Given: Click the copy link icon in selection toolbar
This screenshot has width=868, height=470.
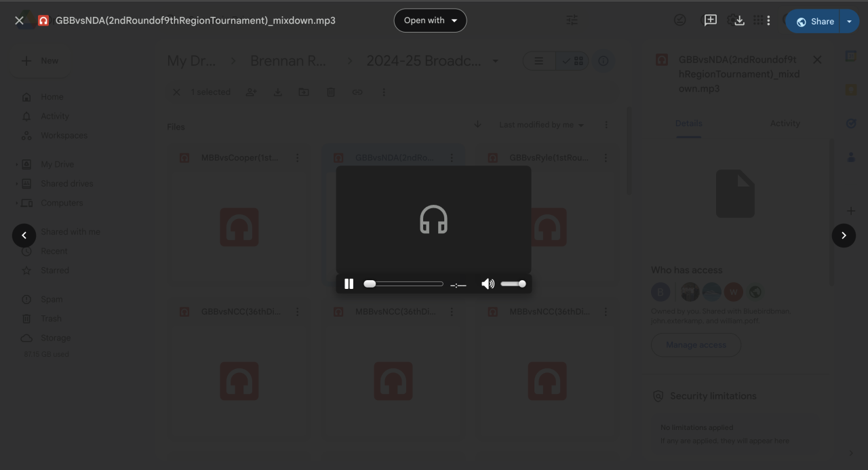Looking at the screenshot, I should (x=357, y=92).
